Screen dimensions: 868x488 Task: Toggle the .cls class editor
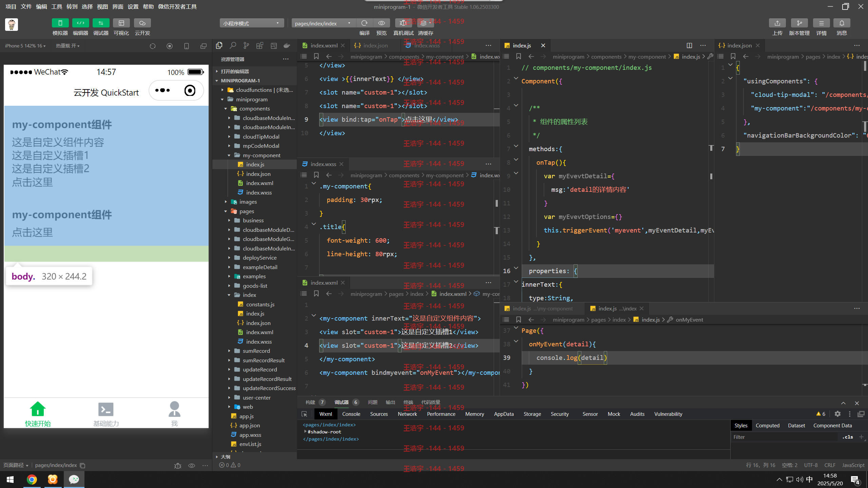pyautogui.click(x=847, y=437)
